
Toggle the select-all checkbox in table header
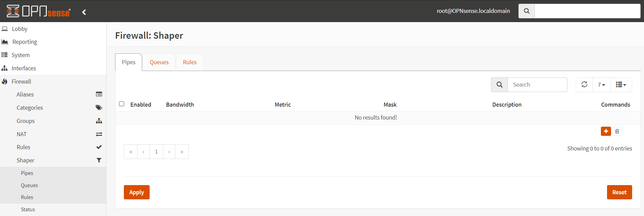[x=122, y=104]
